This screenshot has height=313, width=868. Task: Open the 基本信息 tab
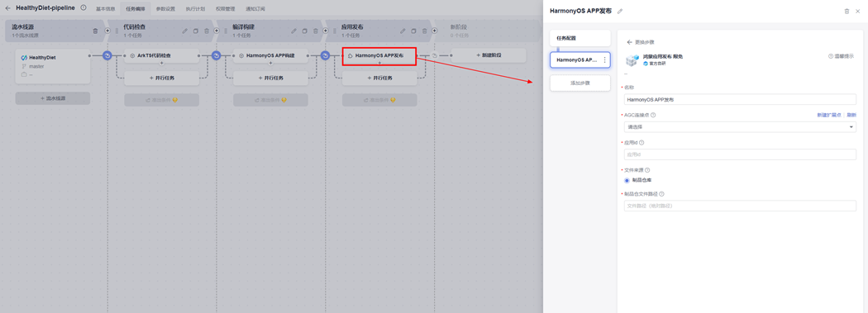(x=106, y=9)
